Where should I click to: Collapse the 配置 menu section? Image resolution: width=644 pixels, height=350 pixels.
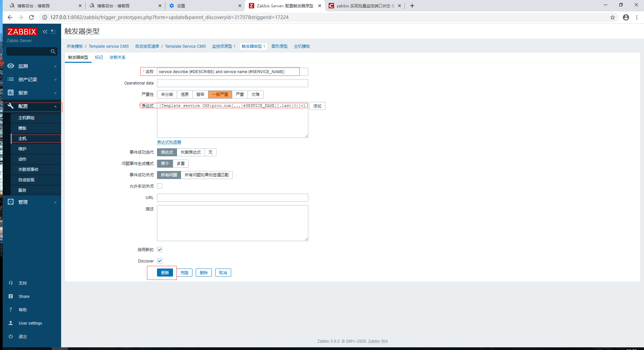(x=32, y=106)
